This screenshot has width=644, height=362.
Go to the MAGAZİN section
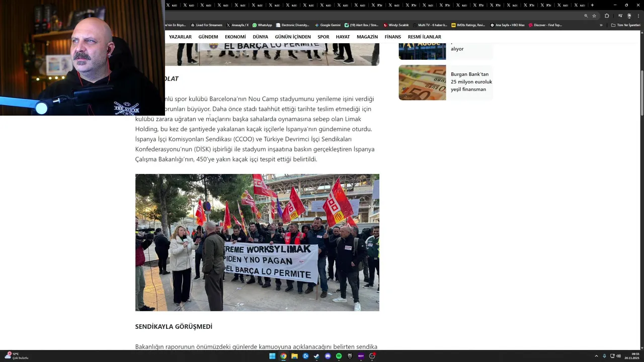click(367, 37)
